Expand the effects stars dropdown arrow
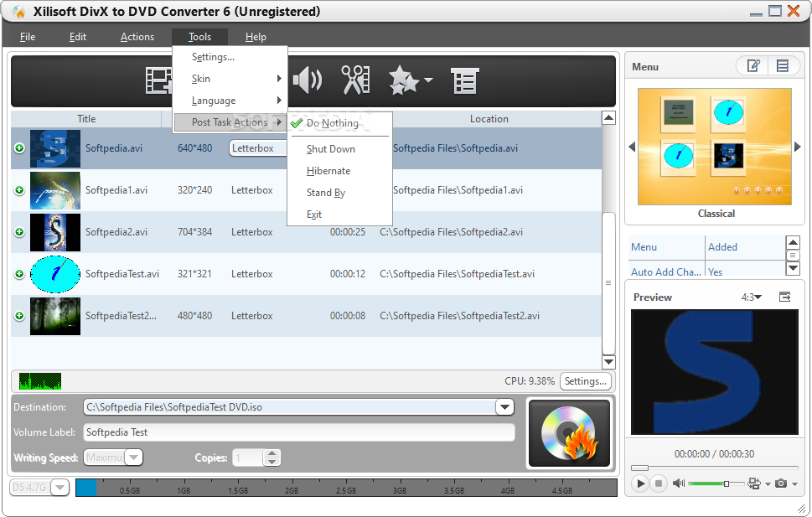The image size is (812, 517). (428, 80)
